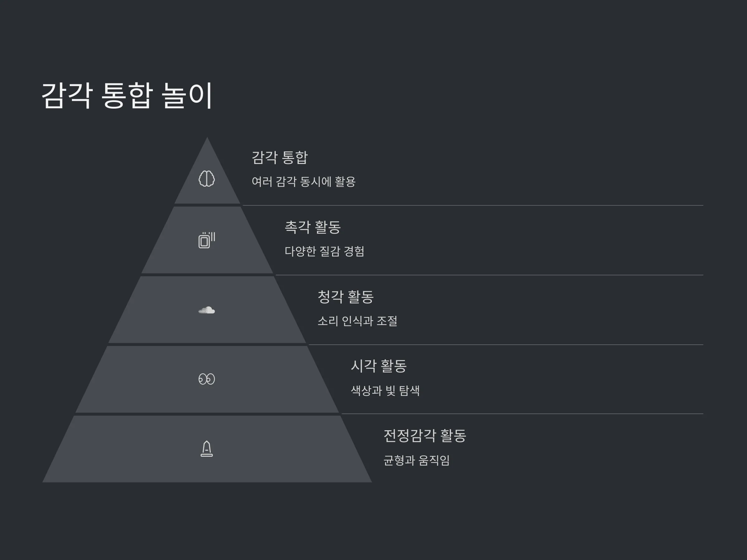Click the 촉각 활동 heading
Image resolution: width=747 pixels, height=560 pixels.
point(313,227)
